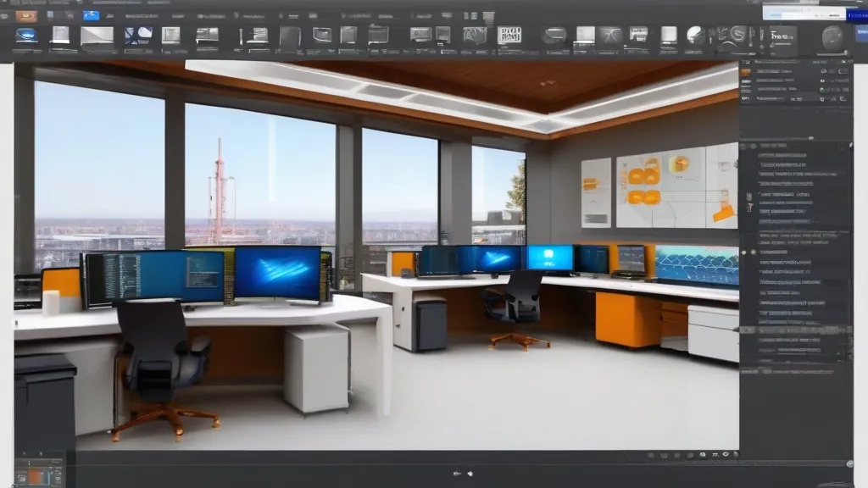Viewport: 868px width, 488px height.
Task: Select the white block-lettering toolbar icon
Action: tap(509, 35)
